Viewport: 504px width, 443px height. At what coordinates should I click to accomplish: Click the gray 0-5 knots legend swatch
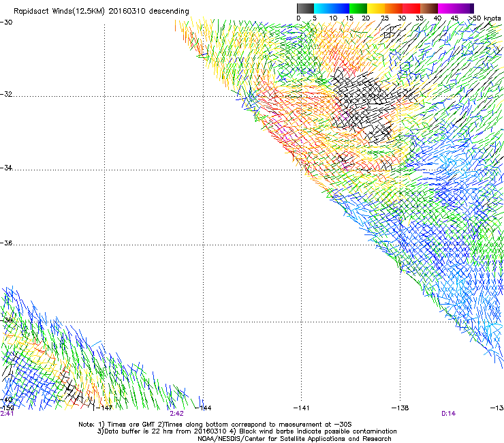305,8
